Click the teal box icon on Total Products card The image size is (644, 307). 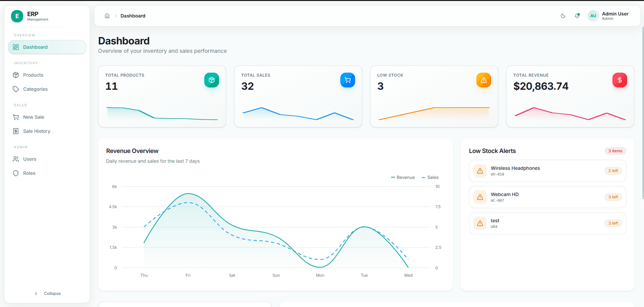point(212,80)
